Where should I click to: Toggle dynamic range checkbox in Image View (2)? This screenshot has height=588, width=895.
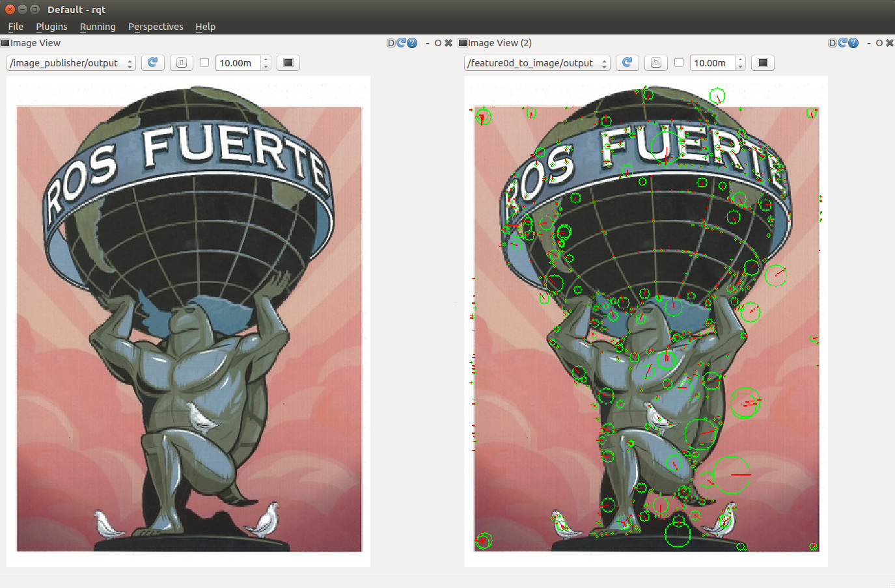(x=679, y=62)
